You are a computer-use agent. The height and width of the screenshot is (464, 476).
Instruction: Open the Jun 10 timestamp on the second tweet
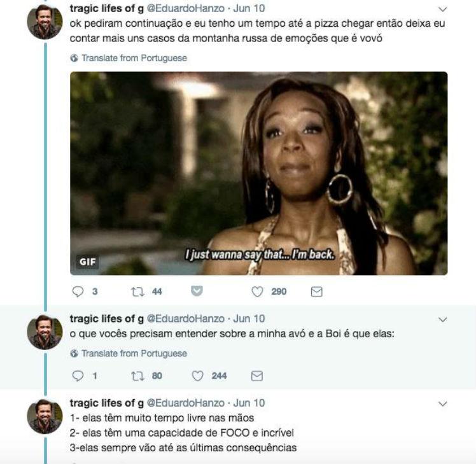pyautogui.click(x=249, y=318)
